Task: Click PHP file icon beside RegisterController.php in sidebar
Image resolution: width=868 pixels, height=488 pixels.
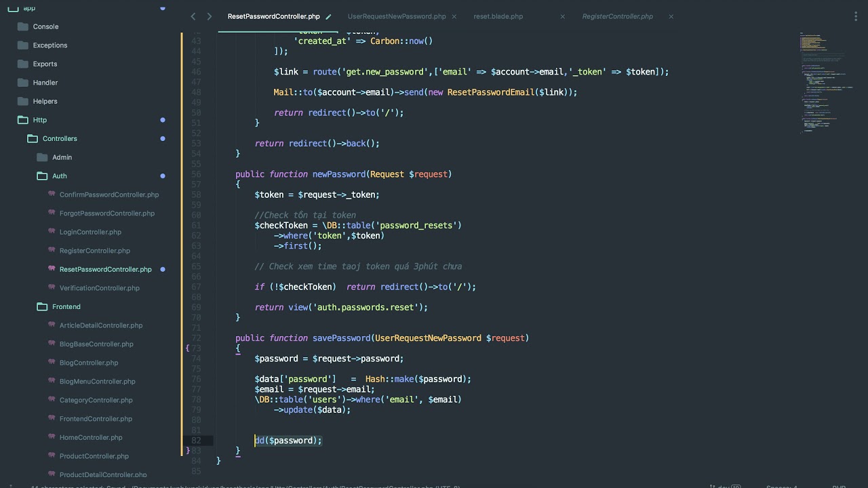Action: click(52, 250)
